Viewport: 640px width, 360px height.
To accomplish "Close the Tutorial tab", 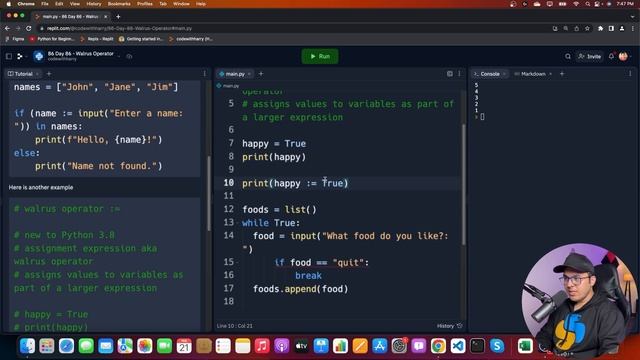I will (37, 74).
